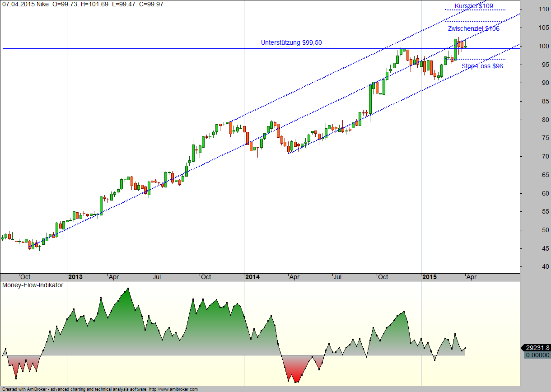Click the 'Jul' label between 2014 and 2015

pos(337,277)
